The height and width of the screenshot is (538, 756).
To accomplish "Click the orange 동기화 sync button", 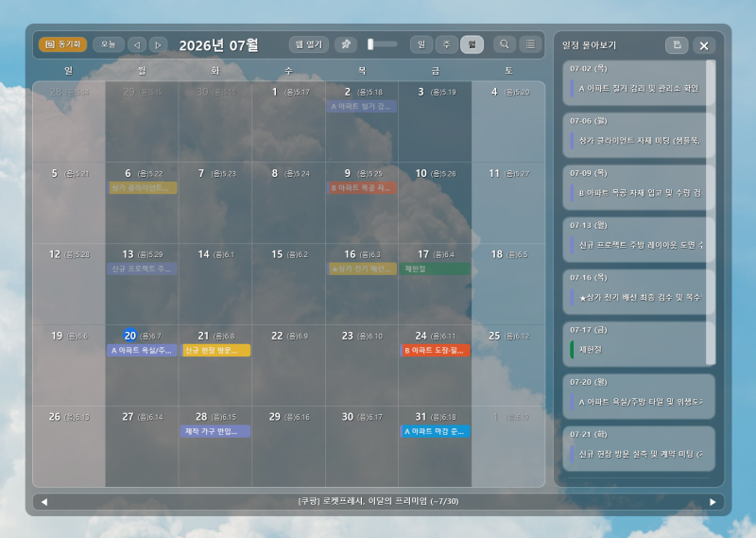I will click(62, 44).
